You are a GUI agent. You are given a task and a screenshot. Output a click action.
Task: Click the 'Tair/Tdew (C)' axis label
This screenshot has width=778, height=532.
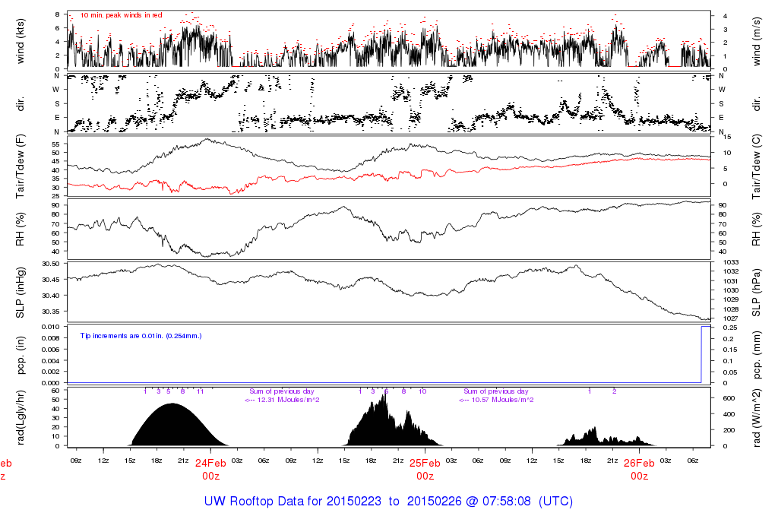coord(758,166)
